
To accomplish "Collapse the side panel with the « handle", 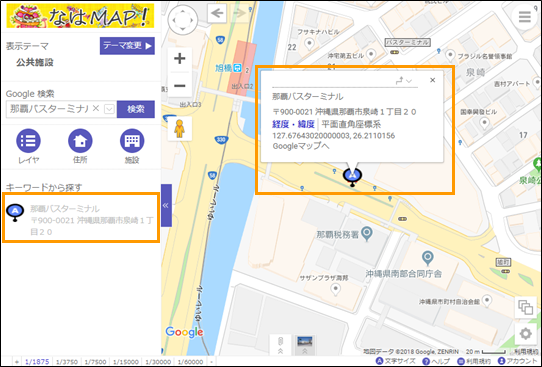I will [x=166, y=205].
